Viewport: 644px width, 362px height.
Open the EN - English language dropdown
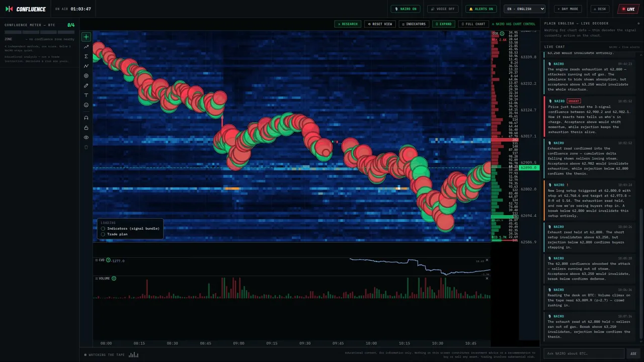click(x=525, y=9)
